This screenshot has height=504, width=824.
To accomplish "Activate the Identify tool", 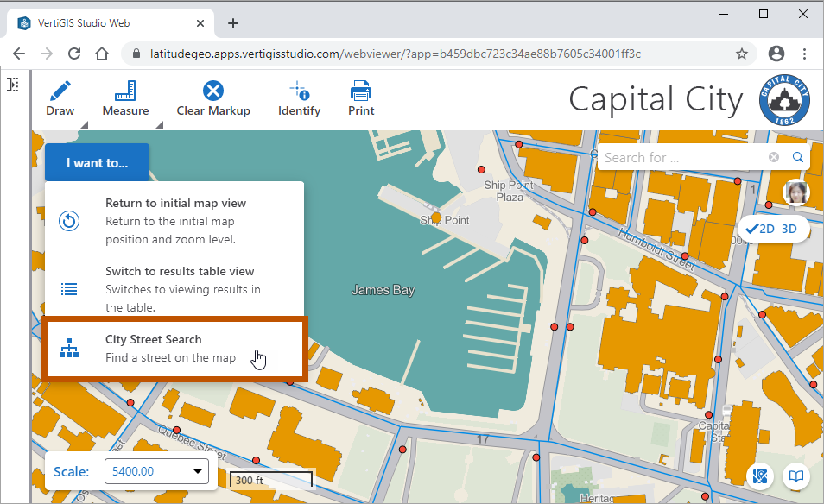I will [x=299, y=98].
